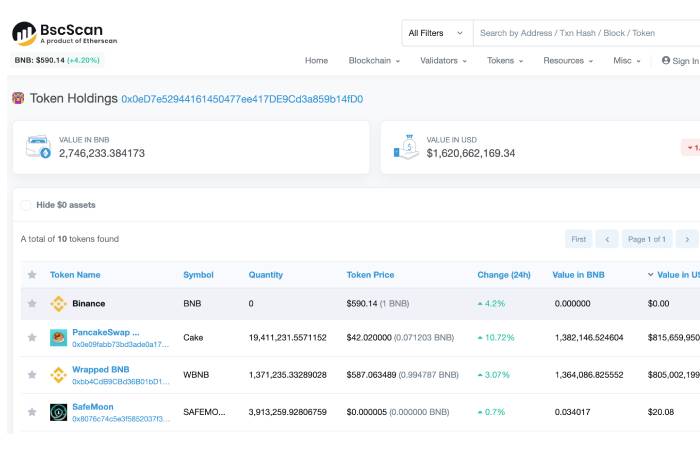700x450 pixels.
Task: Sort table by Token Name column
Action: tap(75, 275)
